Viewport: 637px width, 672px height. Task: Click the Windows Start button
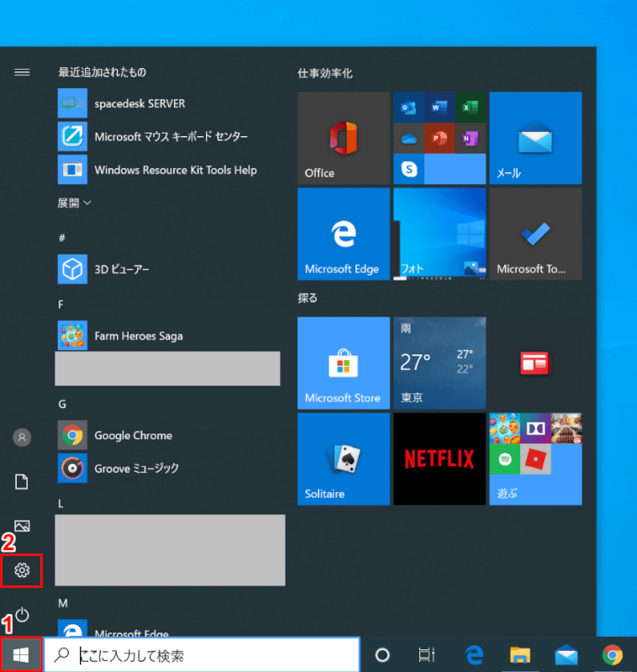tap(21, 655)
